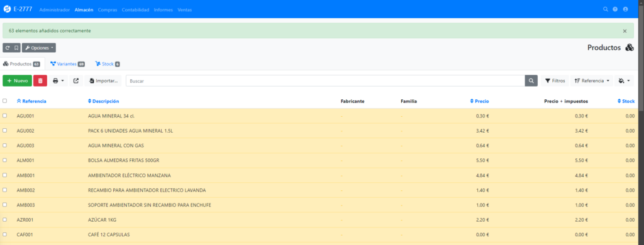The width and height of the screenshot is (644, 245).
Task: Check the box for row AMB001
Action: 4,175
